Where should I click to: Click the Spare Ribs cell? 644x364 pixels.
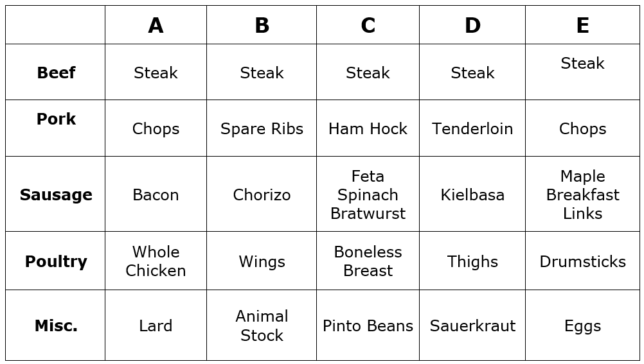pos(262,128)
